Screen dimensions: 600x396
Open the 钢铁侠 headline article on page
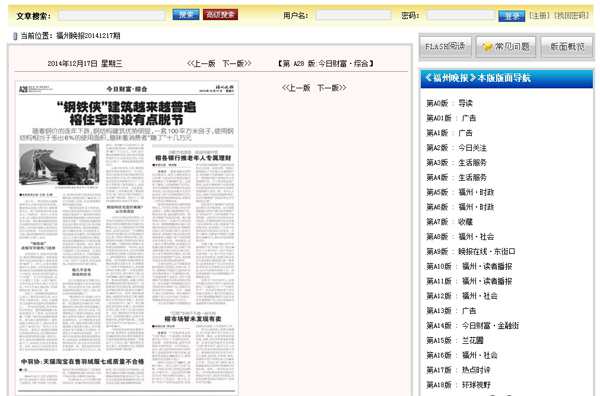[126, 113]
